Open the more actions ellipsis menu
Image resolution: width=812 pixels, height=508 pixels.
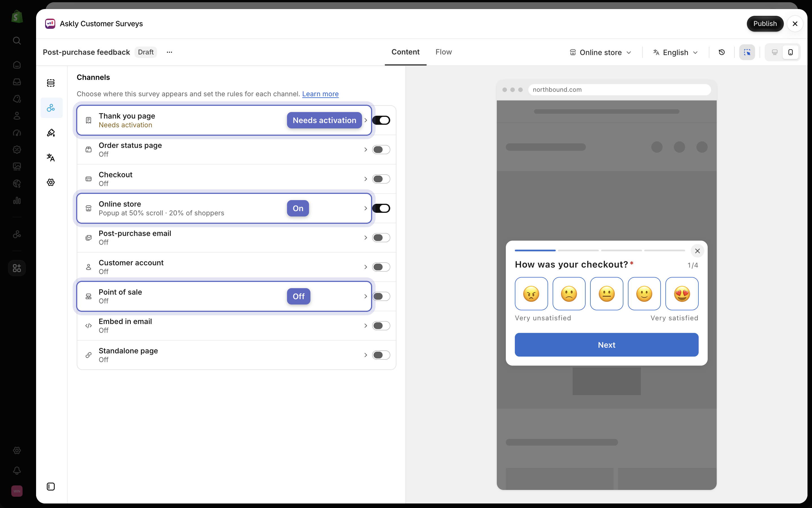coord(169,52)
